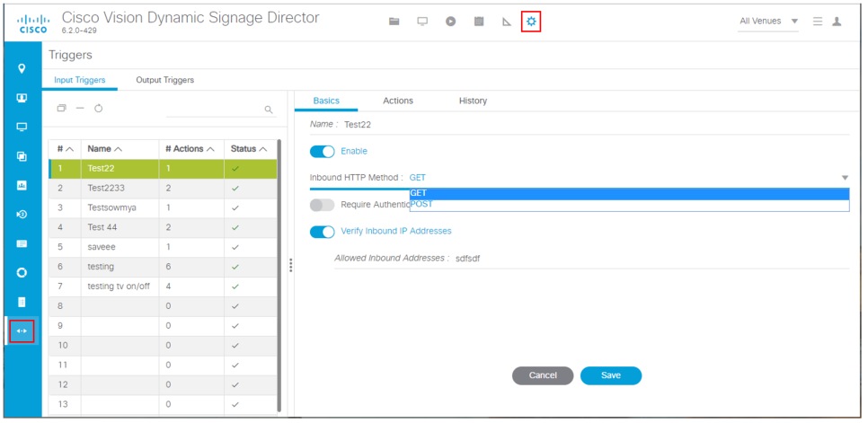Open the History tab
This screenshot has width=868, height=423.
[x=473, y=101]
